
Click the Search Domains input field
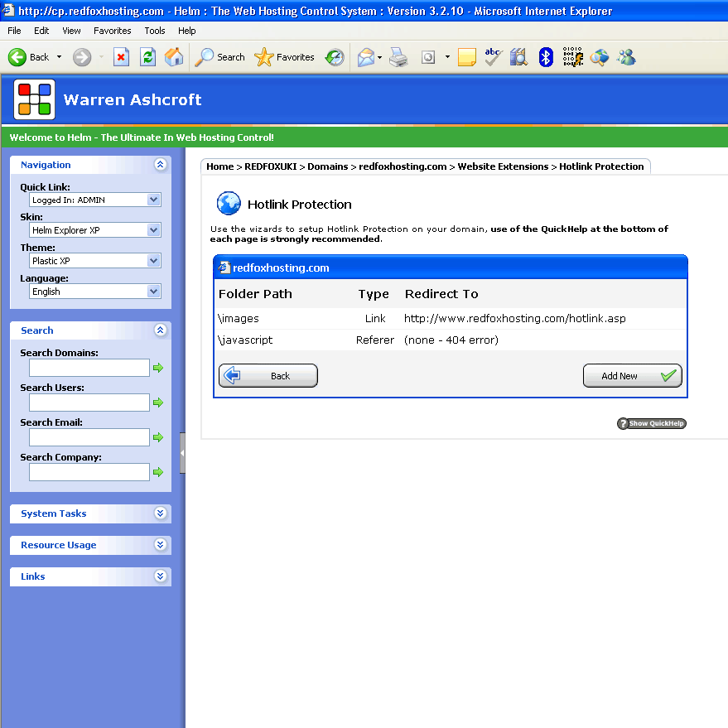coord(89,368)
